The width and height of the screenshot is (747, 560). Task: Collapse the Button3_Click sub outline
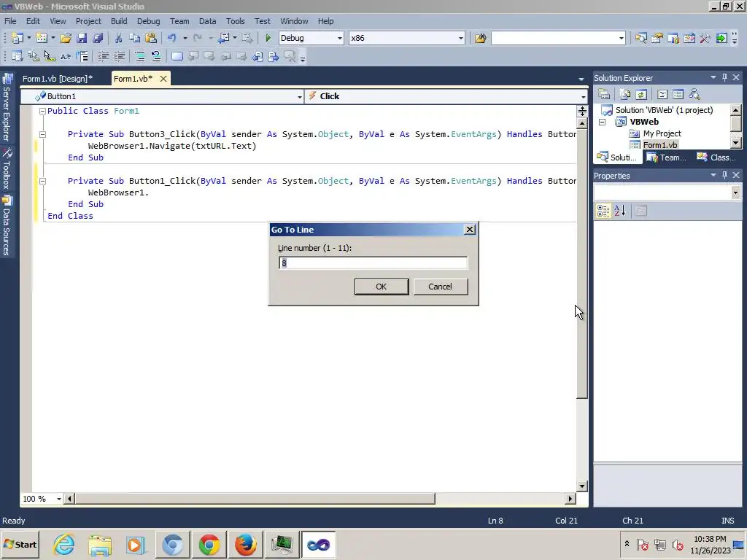point(42,134)
